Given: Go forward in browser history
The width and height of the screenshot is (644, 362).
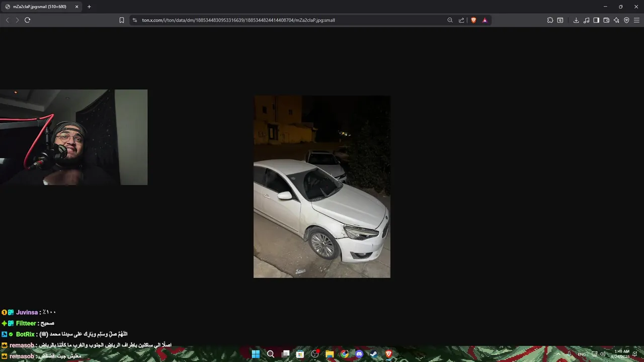Looking at the screenshot, I should coord(17,20).
